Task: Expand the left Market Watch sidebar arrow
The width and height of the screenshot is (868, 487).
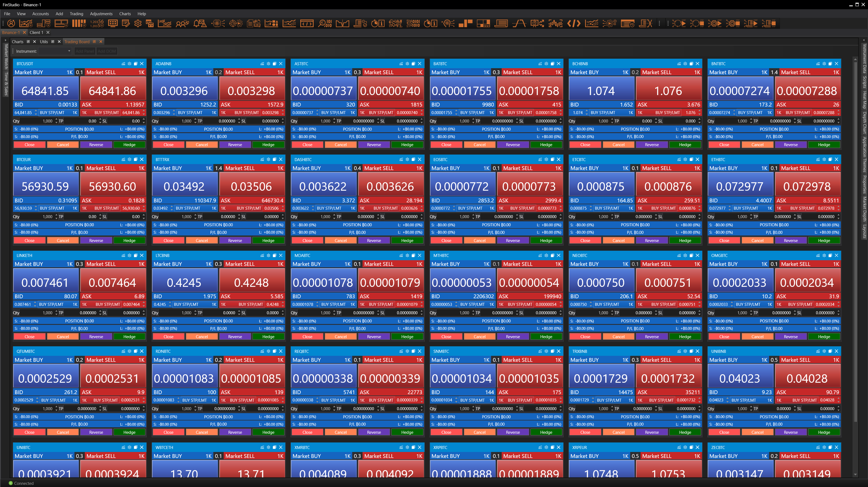Action: pyautogui.click(x=6, y=40)
